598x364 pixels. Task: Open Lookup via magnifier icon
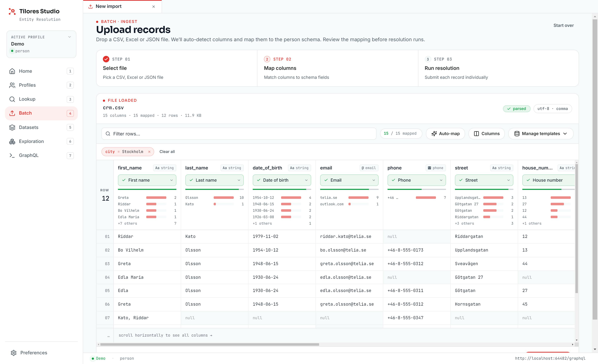pos(12,99)
